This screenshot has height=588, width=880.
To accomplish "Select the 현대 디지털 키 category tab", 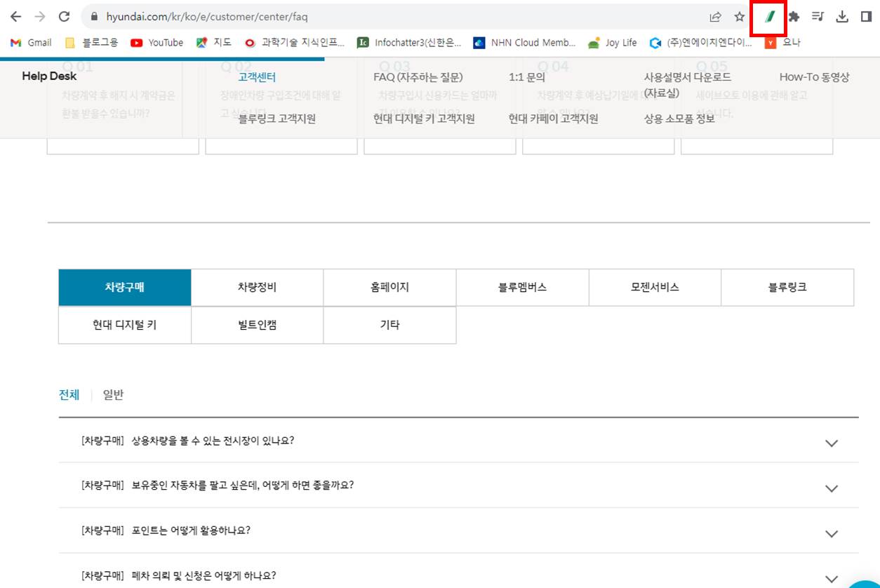I will [x=125, y=326].
